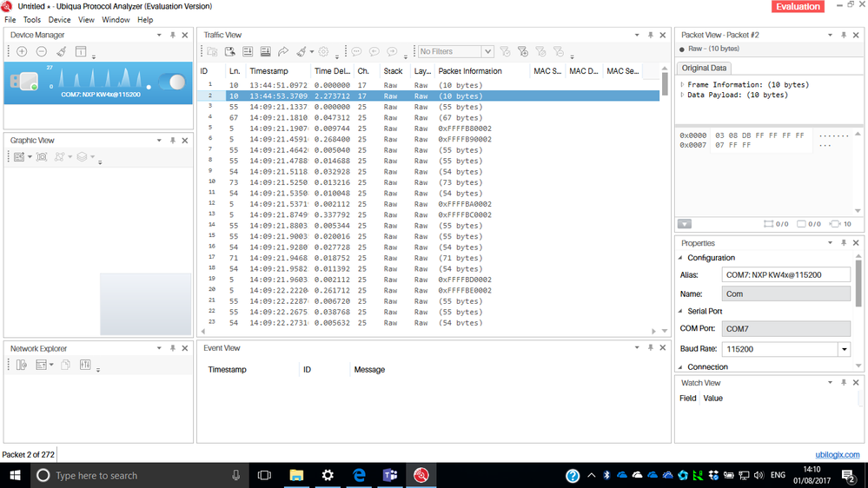868x488 pixels.
Task: Open Network Explorer sliders settings icon
Action: pyautogui.click(x=84, y=365)
